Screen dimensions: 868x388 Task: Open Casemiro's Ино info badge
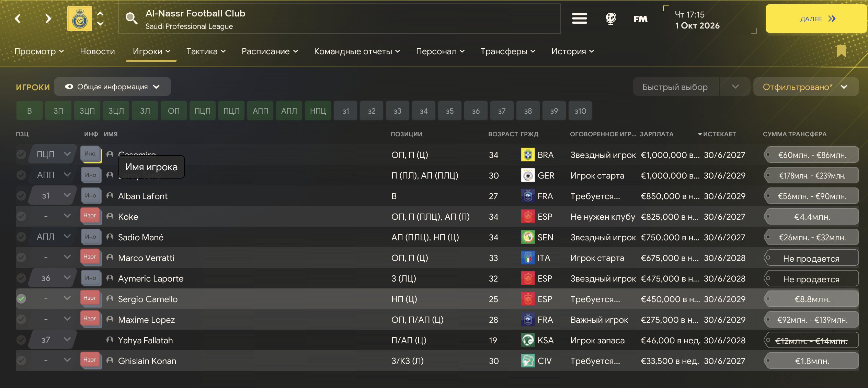click(x=90, y=154)
